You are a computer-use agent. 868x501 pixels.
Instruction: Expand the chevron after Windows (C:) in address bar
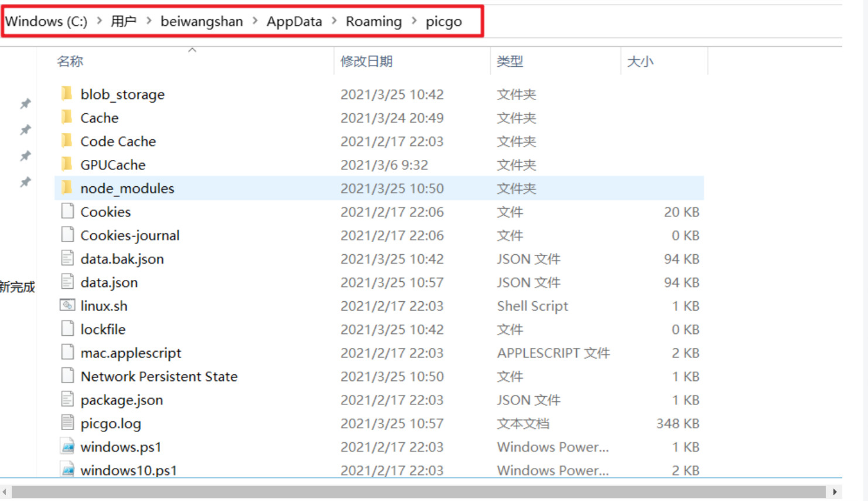pyautogui.click(x=99, y=21)
